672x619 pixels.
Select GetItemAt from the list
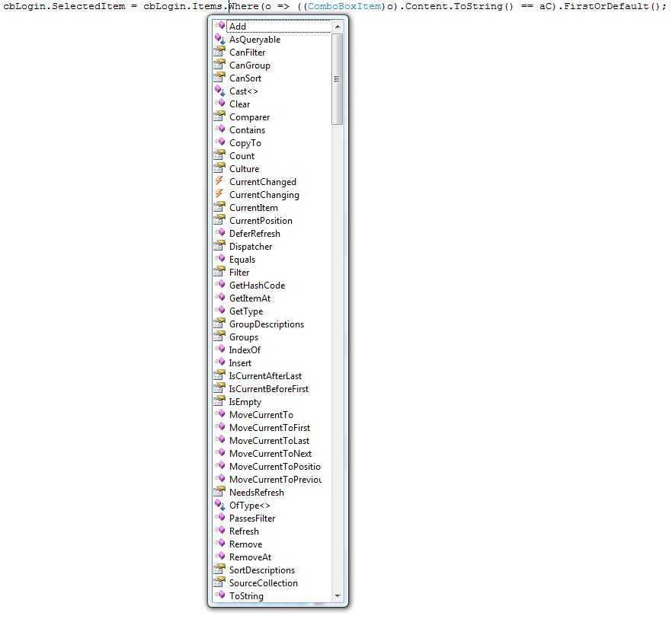pos(250,298)
